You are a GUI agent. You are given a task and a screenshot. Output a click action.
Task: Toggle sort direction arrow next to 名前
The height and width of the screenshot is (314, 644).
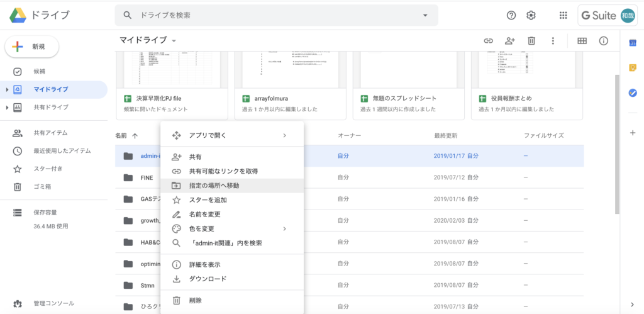pyautogui.click(x=135, y=136)
